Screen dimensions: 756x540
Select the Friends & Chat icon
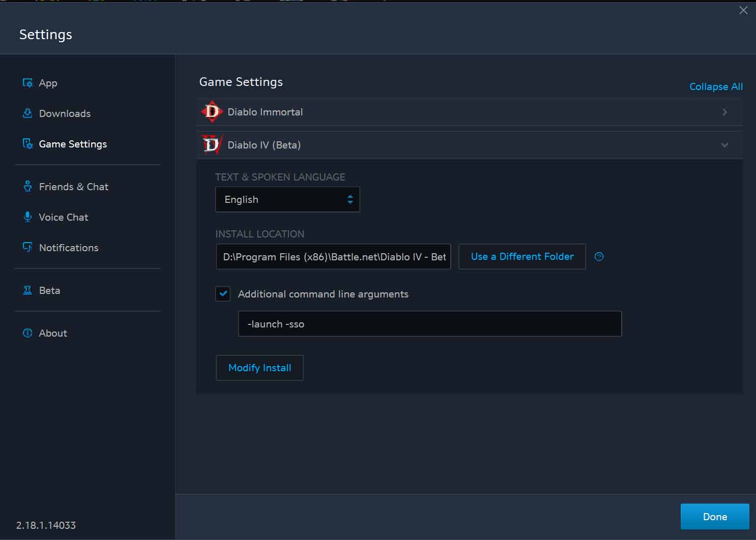[27, 186]
